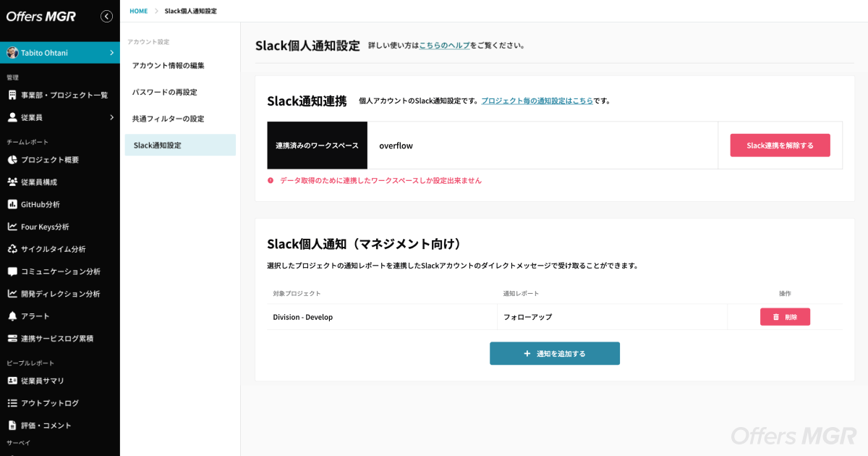Open 連携サービスログ蓄積 via its icon
The image size is (868, 456).
tap(10, 338)
